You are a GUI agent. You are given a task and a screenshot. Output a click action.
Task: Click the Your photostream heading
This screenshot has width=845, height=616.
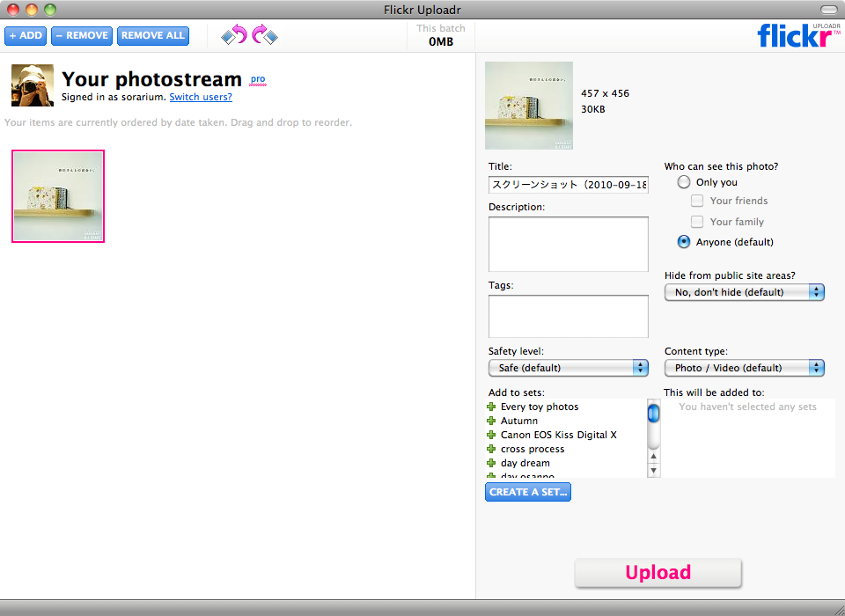pos(152,79)
